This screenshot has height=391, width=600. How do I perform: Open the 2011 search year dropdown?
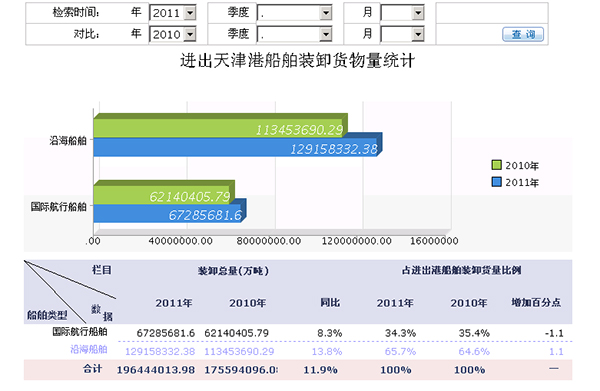(x=173, y=13)
